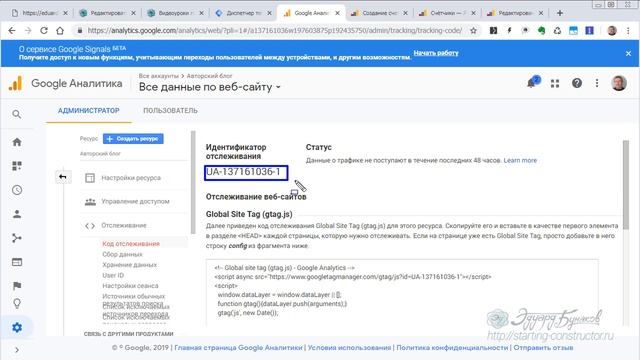Image resolution: width=640 pixels, height=360 pixels.
Task: Open the Chrome profile avatar
Action: (612, 31)
